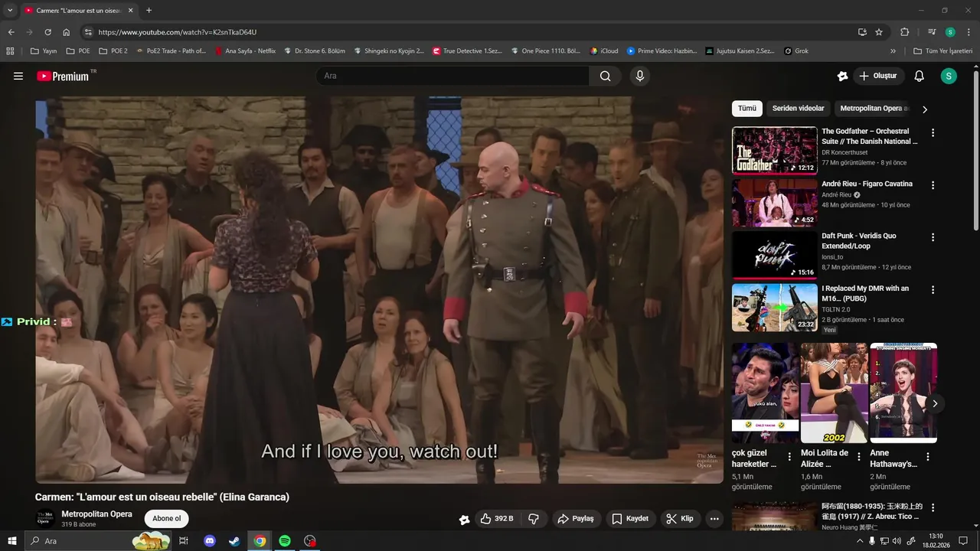980x551 pixels.
Task: Open the YouTube hamburger guide menu
Action: coord(18,76)
